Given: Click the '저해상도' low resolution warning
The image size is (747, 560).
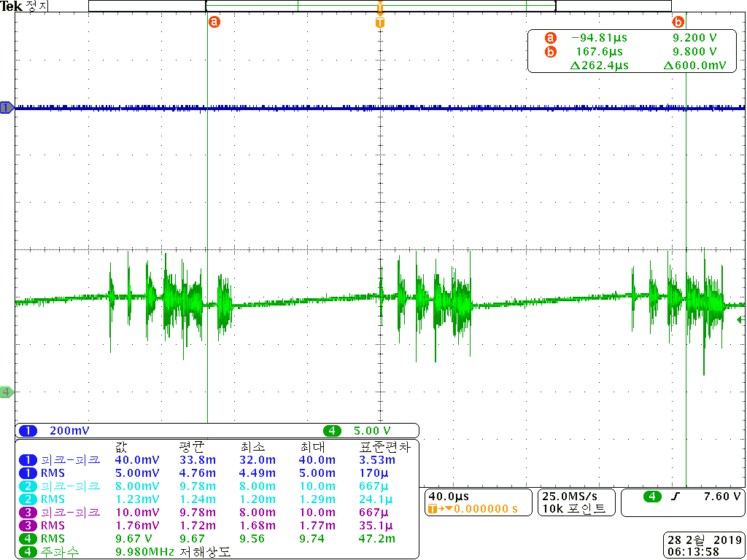Looking at the screenshot, I should point(205,553).
